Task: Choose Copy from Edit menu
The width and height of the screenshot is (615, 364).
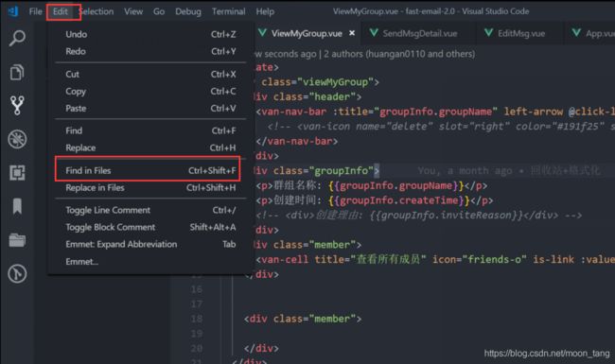Action: click(x=150, y=92)
